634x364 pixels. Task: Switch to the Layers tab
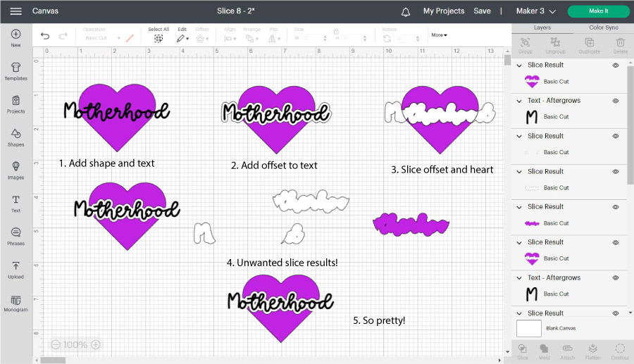pyautogui.click(x=542, y=27)
